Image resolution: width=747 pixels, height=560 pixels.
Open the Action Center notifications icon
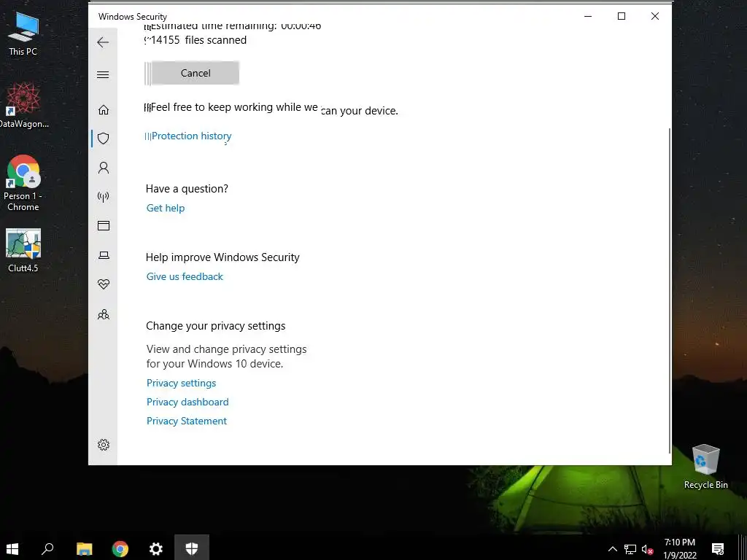[718, 548]
